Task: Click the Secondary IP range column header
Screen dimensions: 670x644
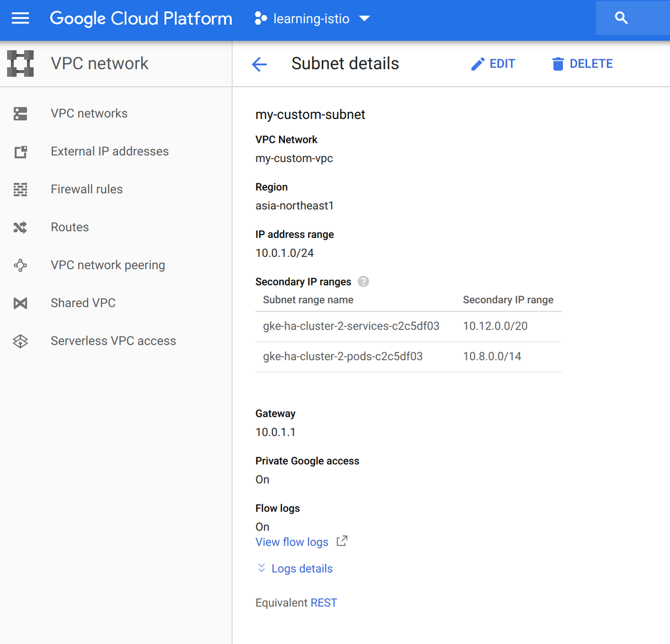Action: point(508,300)
